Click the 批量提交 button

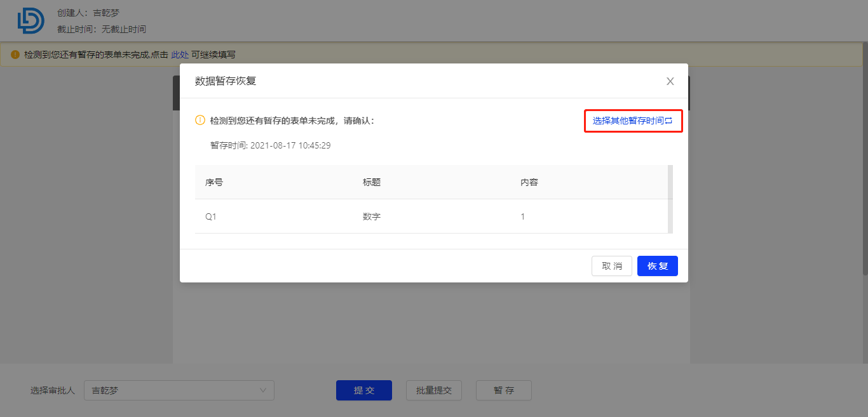(x=434, y=390)
